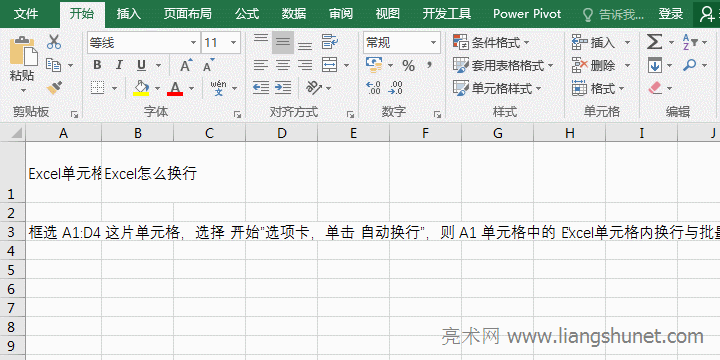Click the Increase Decimal icon
Viewport: 720px width, 360px height.
[x=374, y=87]
